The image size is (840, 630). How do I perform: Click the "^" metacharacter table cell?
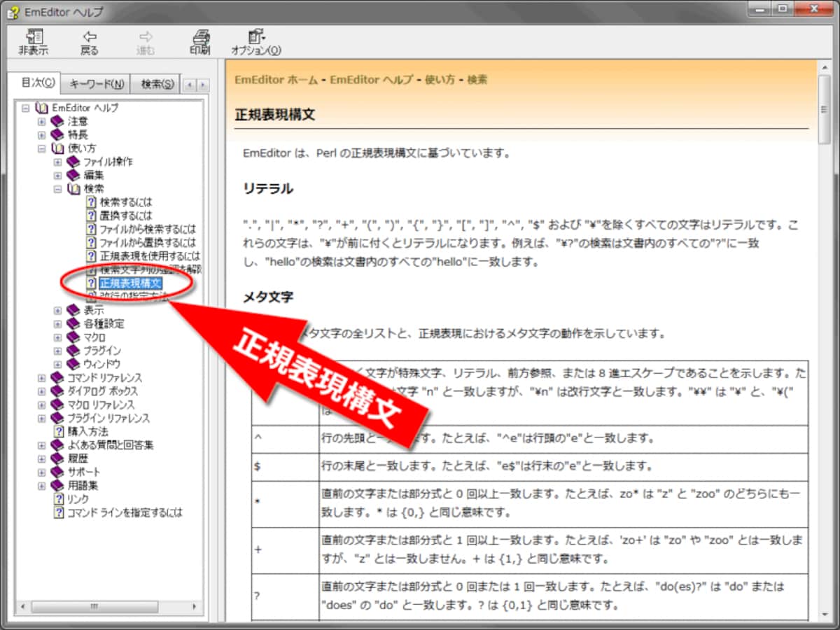click(x=286, y=439)
